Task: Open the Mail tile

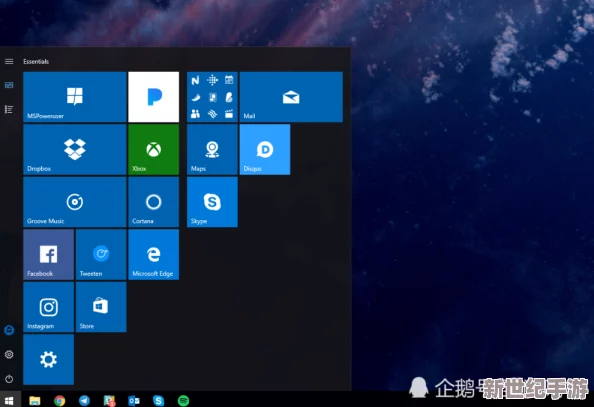Action: pos(291,97)
